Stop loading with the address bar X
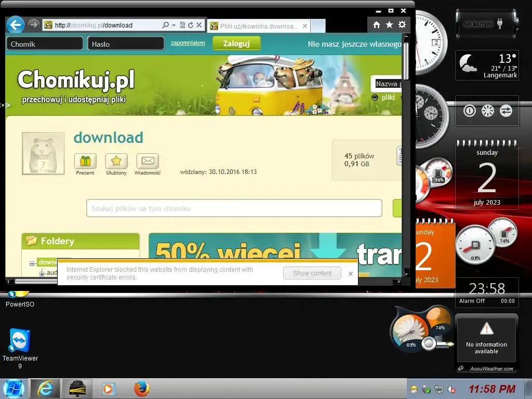The width and height of the screenshot is (532, 399). tap(199, 25)
